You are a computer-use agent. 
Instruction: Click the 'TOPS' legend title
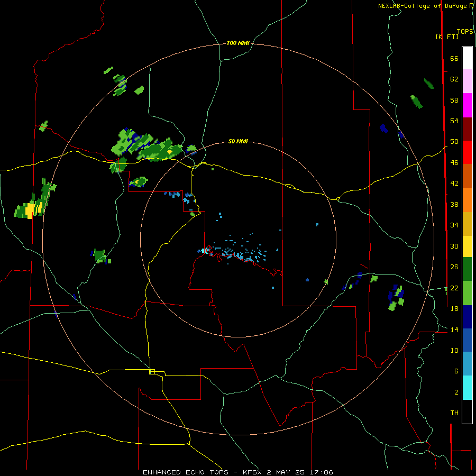pyautogui.click(x=465, y=32)
